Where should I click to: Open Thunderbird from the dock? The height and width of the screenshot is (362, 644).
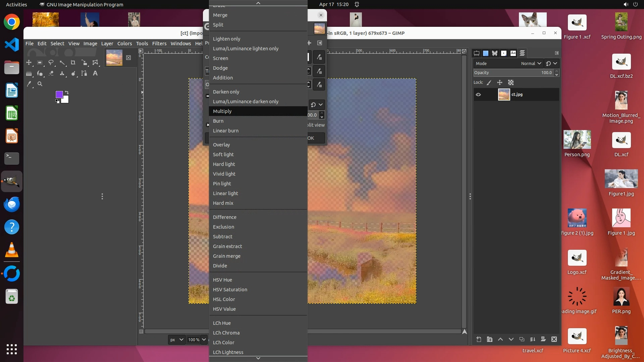[11, 204]
